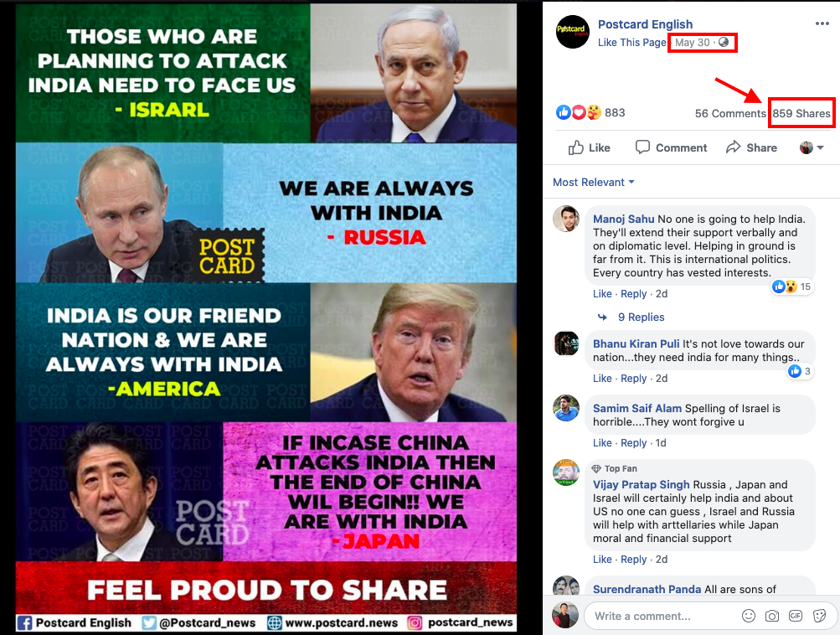Screen dimensions: 840x635
Task: Click the Comment speech bubble icon
Action: click(642, 147)
